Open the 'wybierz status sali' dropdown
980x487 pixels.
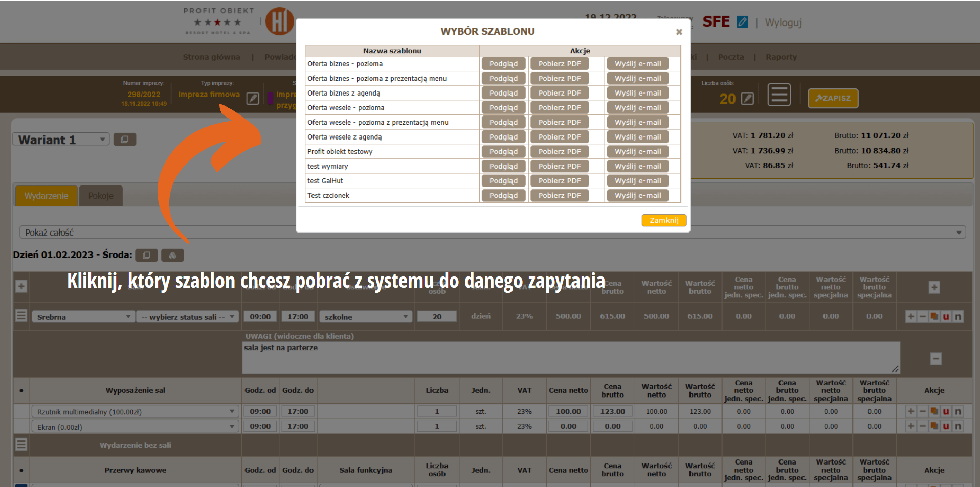(x=187, y=317)
